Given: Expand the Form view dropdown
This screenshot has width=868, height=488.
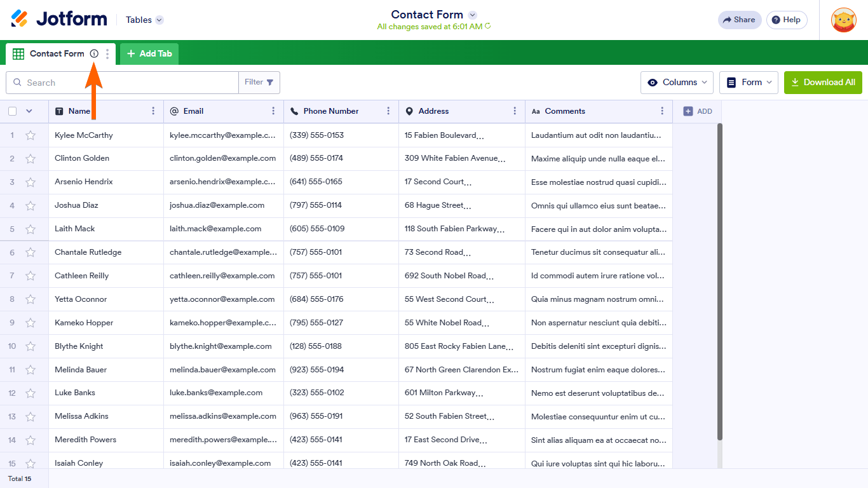Looking at the screenshot, I should click(749, 83).
